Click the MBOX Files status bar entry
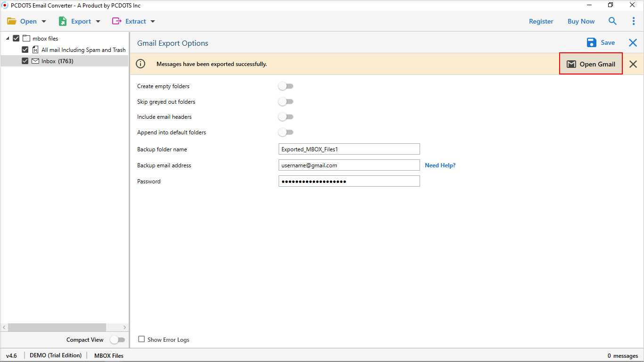Viewport: 644px width, 362px height. [x=109, y=355]
